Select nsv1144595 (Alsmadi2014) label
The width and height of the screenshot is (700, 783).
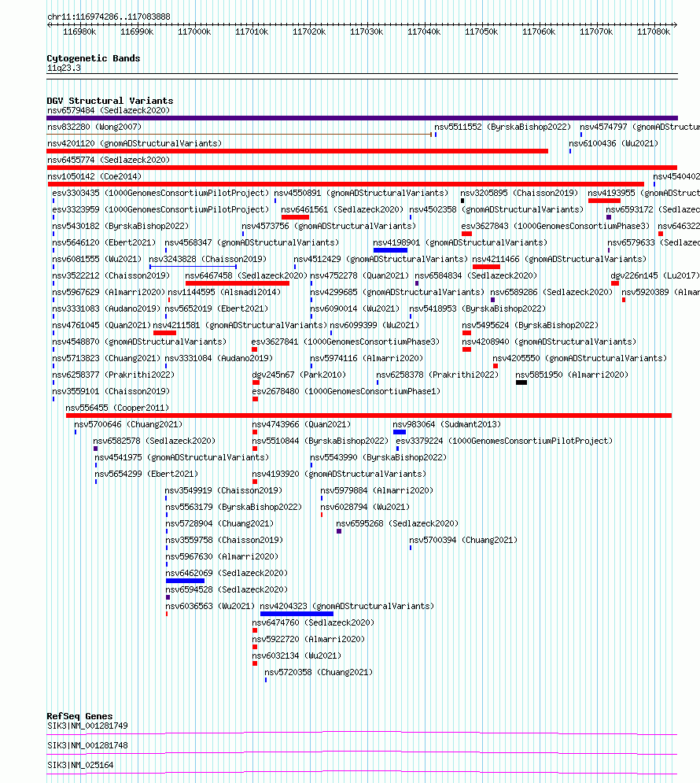pos(224,292)
